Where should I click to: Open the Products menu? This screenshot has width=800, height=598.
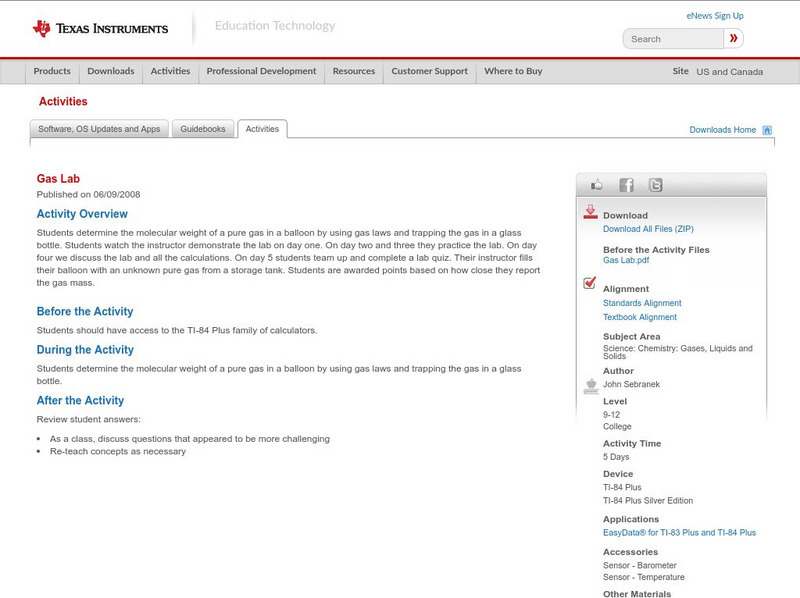(x=52, y=71)
